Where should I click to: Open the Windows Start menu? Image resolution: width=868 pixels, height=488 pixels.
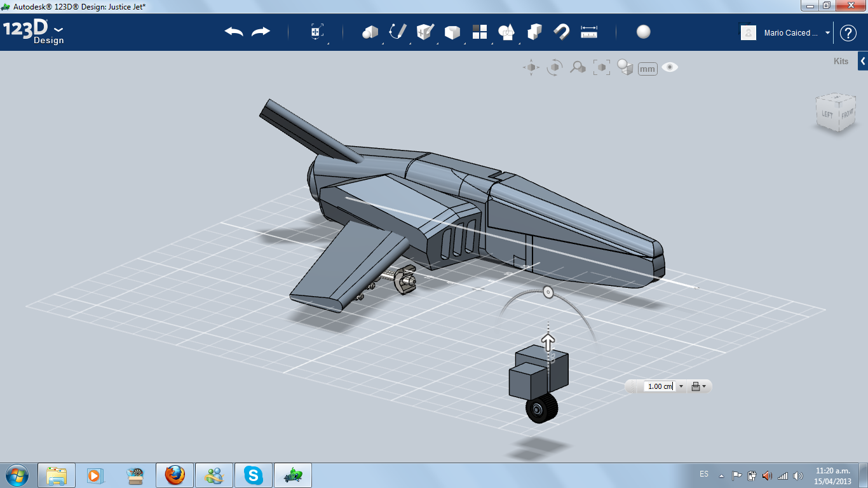[17, 475]
